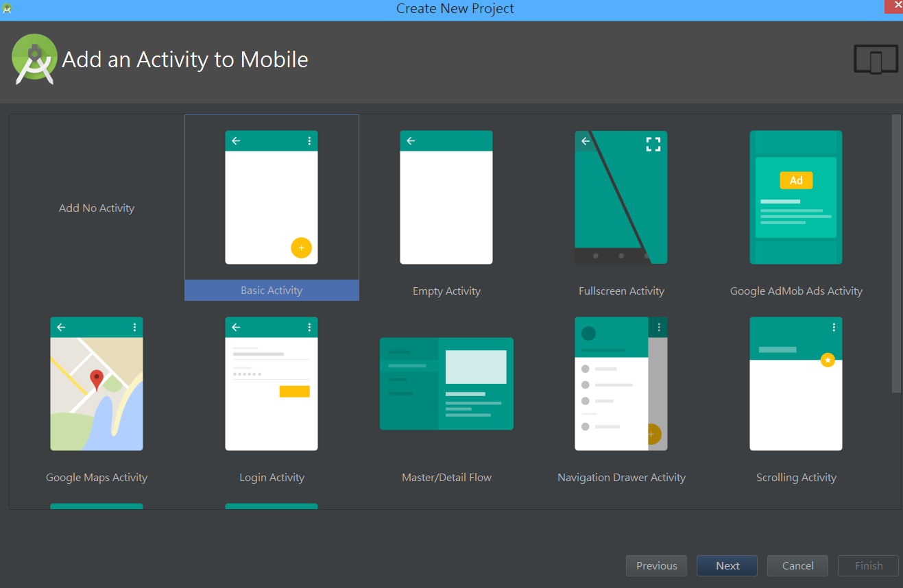Click the Login Activity label

pyautogui.click(x=272, y=478)
